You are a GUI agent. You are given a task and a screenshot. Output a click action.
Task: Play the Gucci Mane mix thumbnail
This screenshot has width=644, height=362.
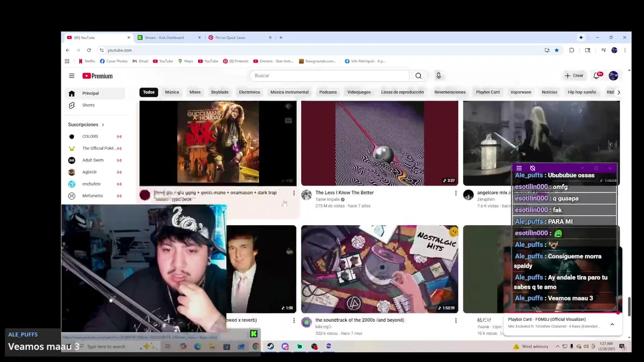(218, 143)
